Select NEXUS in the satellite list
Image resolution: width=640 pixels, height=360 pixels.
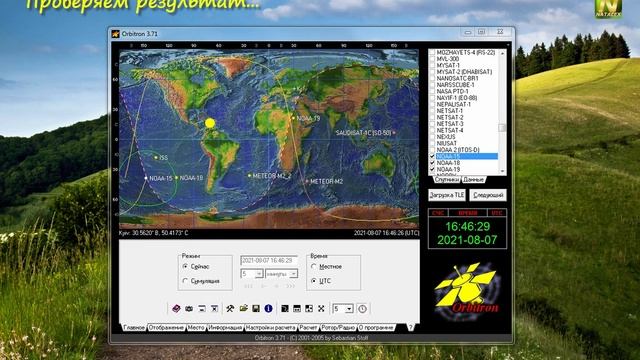coord(446,137)
